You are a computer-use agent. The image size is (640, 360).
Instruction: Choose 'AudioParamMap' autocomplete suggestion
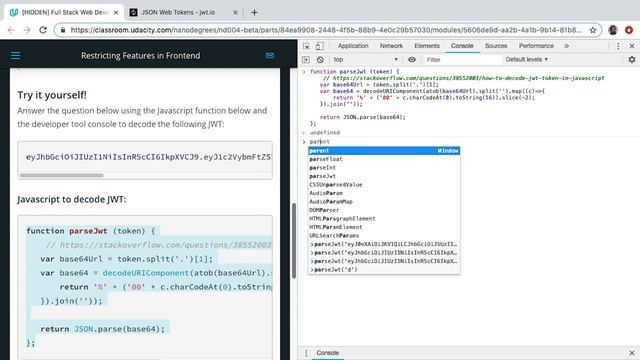point(384,202)
